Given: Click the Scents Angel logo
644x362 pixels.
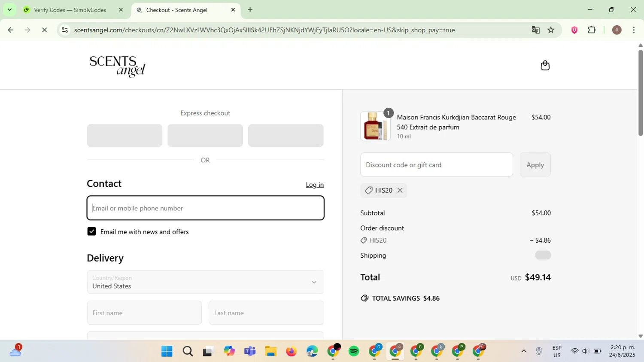Looking at the screenshot, I should (117, 66).
